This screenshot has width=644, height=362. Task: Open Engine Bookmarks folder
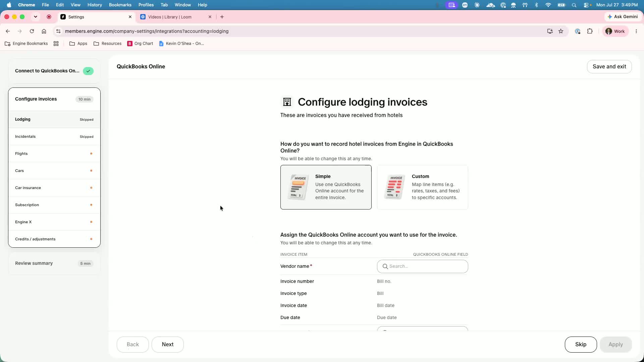26,44
